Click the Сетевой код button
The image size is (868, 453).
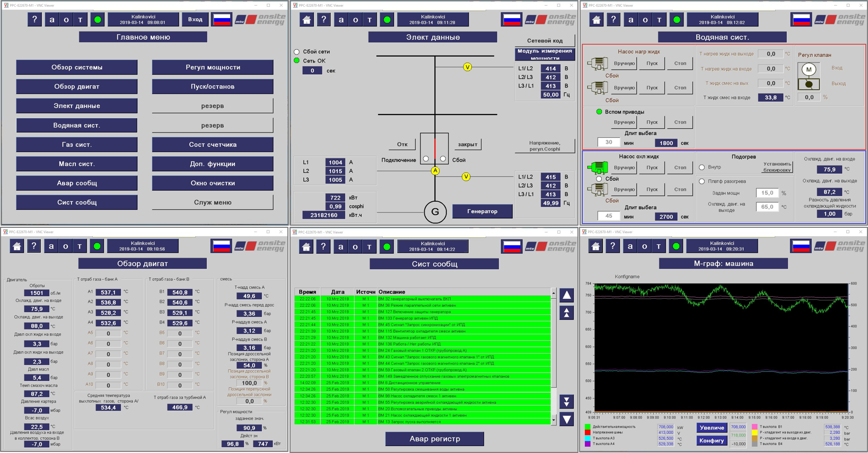click(x=545, y=41)
